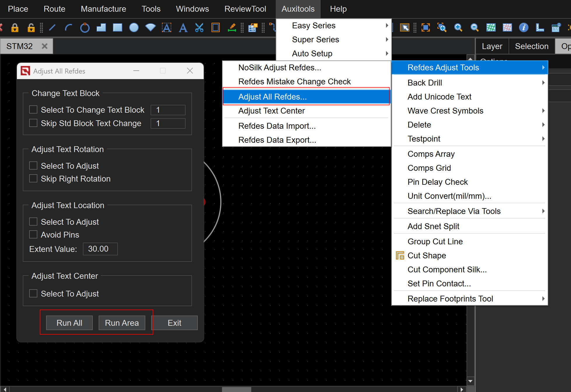Click the Run Area button

pos(122,323)
